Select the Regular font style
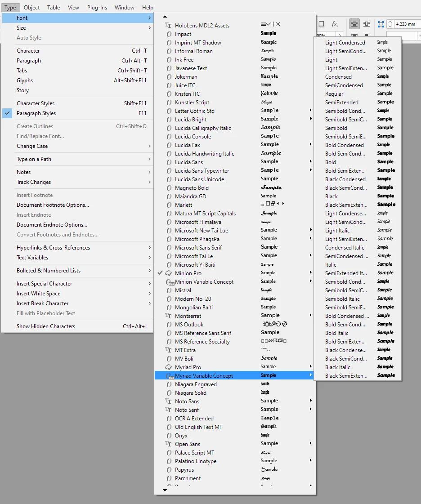 coord(358,94)
